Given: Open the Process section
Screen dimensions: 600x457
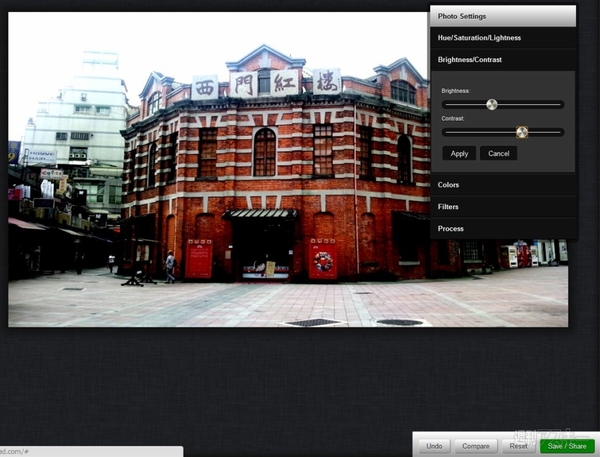Looking at the screenshot, I should (503, 229).
